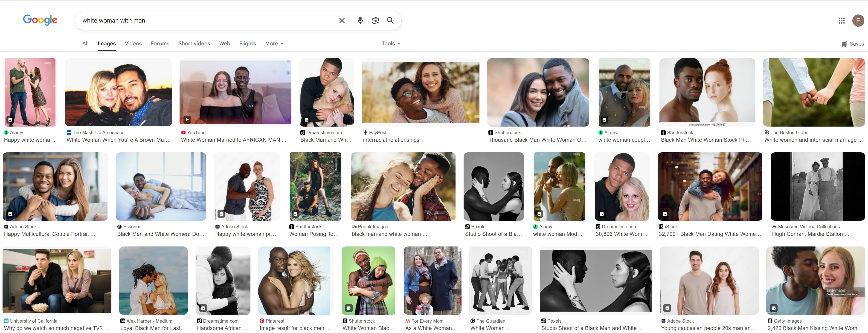868x333 pixels.
Task: Open the Museums Victoria Collections old photo
Action: pos(817,186)
